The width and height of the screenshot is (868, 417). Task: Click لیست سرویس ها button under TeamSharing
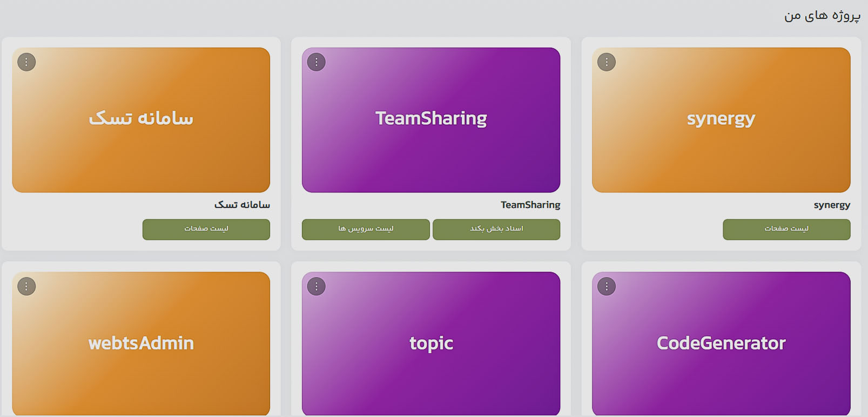point(366,229)
